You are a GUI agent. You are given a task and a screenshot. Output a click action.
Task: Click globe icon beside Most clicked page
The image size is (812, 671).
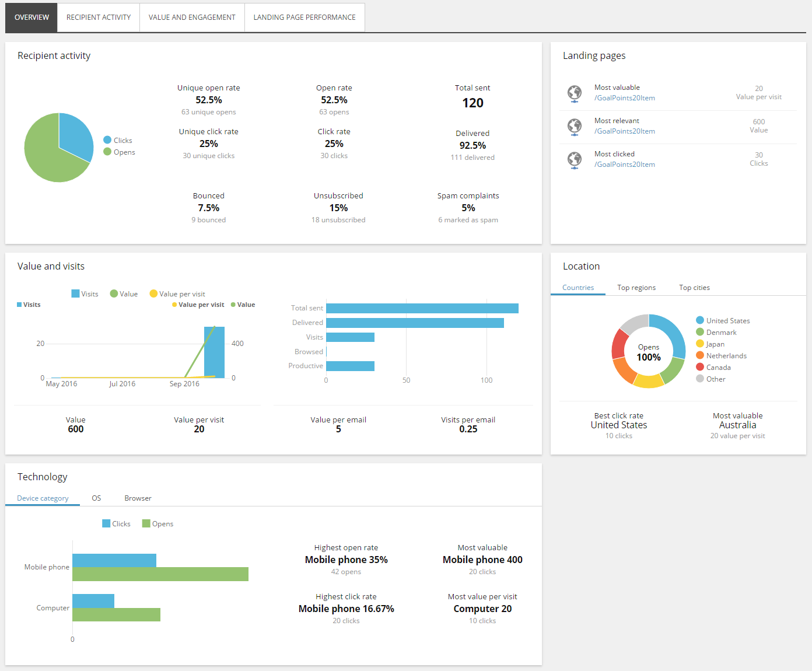point(575,160)
